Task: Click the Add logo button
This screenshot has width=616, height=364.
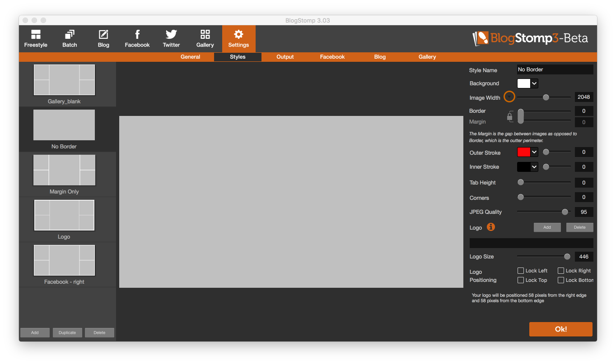Action: pos(547,227)
